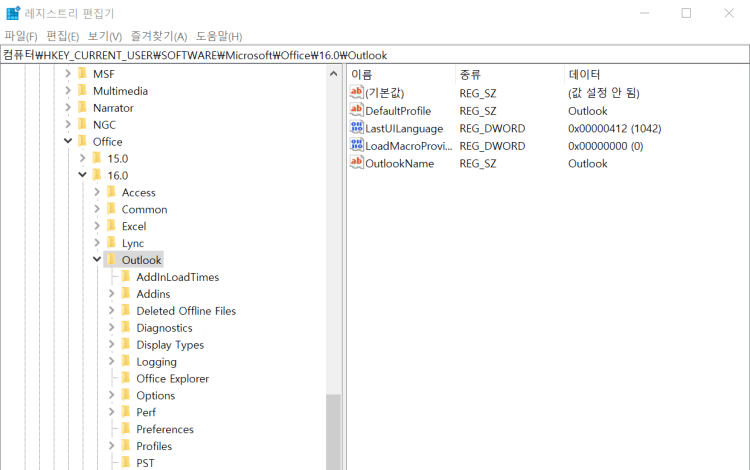Image resolution: width=750 pixels, height=470 pixels.
Task: Click the Office folder icon
Action: click(x=83, y=141)
